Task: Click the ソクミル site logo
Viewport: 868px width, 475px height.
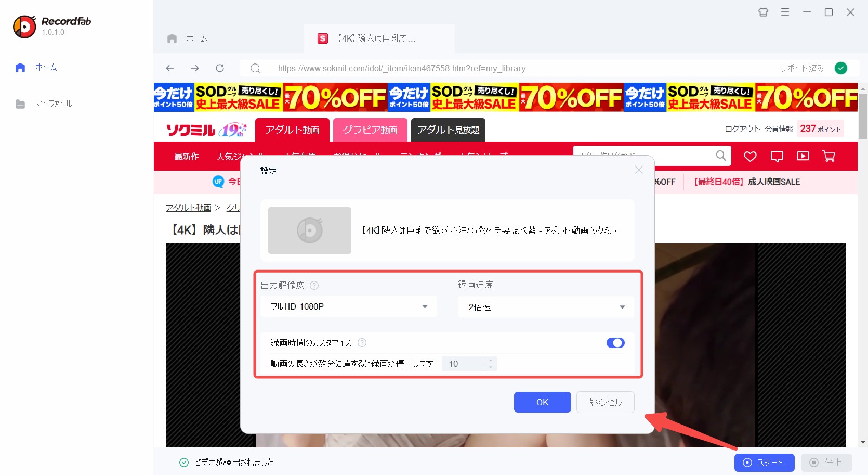Action: [206, 130]
